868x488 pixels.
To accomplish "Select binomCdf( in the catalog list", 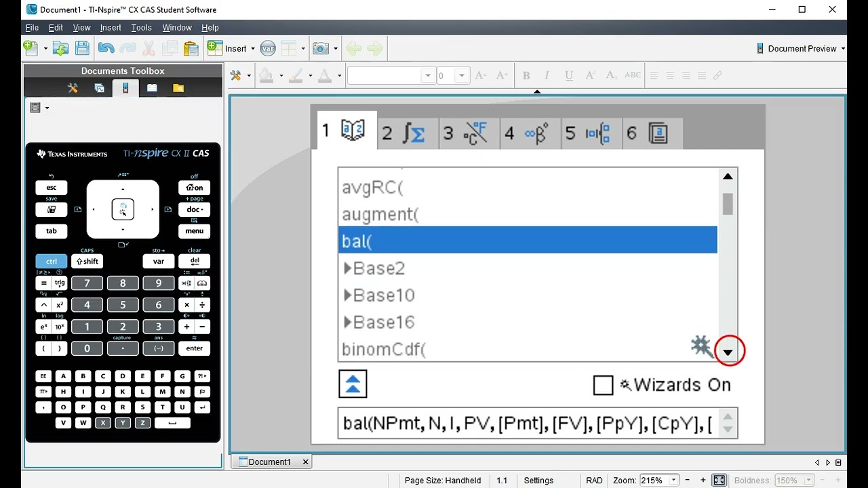I will [528, 349].
